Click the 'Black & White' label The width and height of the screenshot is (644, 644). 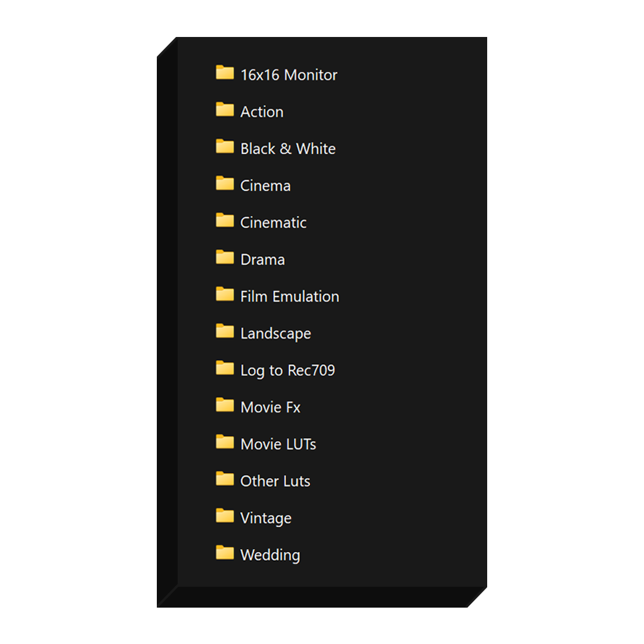pos(288,149)
